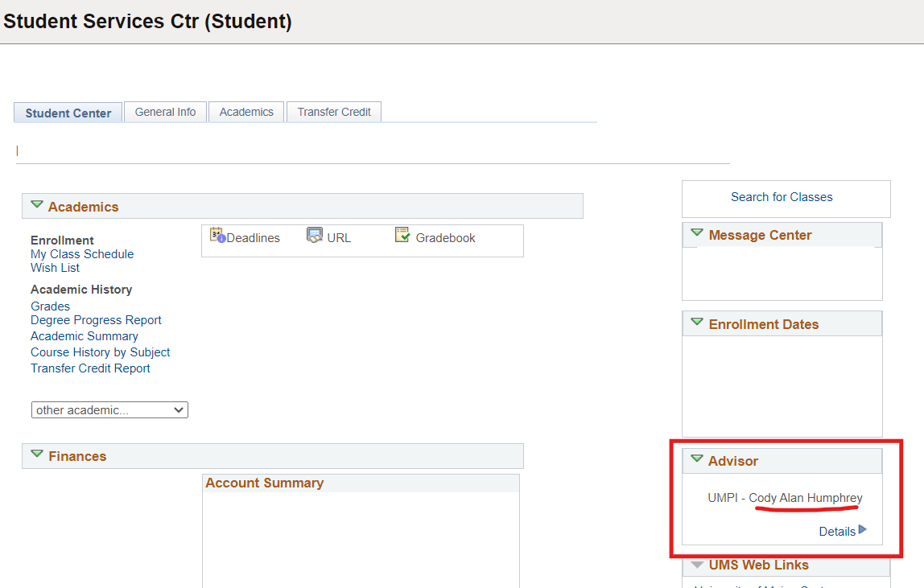This screenshot has width=924, height=588.
Task: Open the Transfer Credit tab
Action: click(x=334, y=112)
